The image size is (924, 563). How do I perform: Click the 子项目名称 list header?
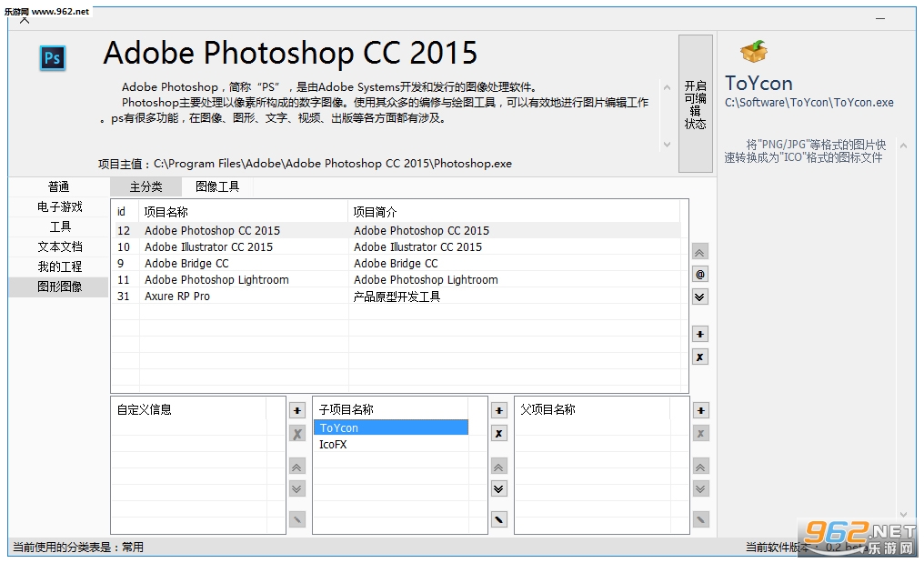[391, 409]
